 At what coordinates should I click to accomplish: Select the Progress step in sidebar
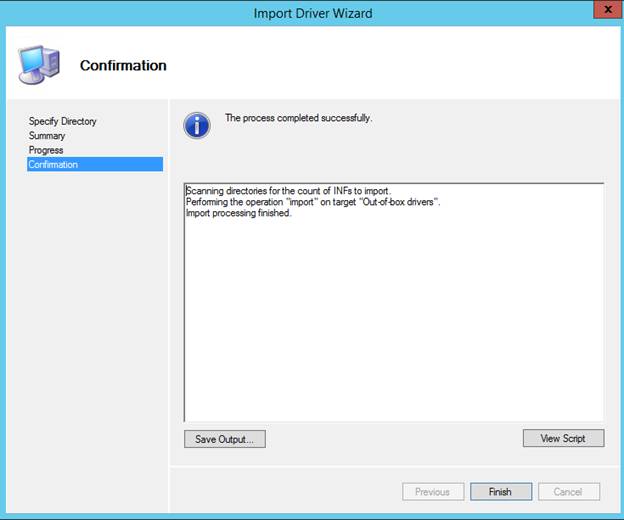(46, 150)
